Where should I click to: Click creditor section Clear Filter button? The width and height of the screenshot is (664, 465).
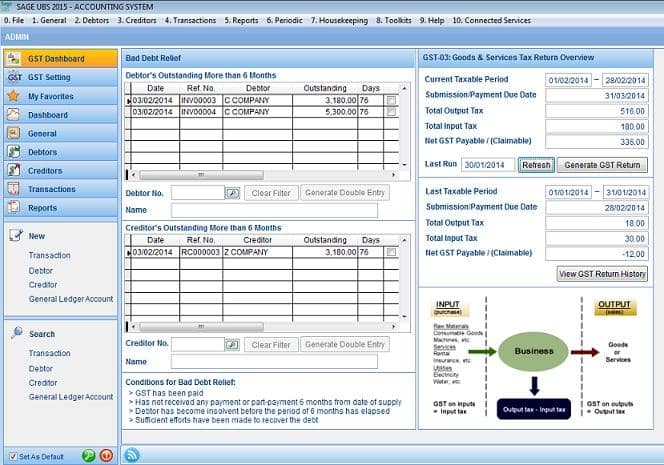(x=271, y=345)
